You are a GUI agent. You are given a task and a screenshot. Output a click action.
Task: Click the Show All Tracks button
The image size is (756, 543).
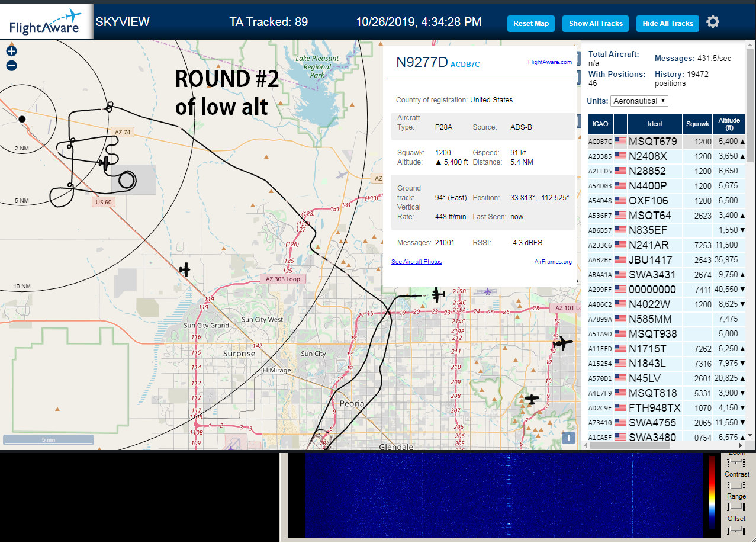coord(596,24)
